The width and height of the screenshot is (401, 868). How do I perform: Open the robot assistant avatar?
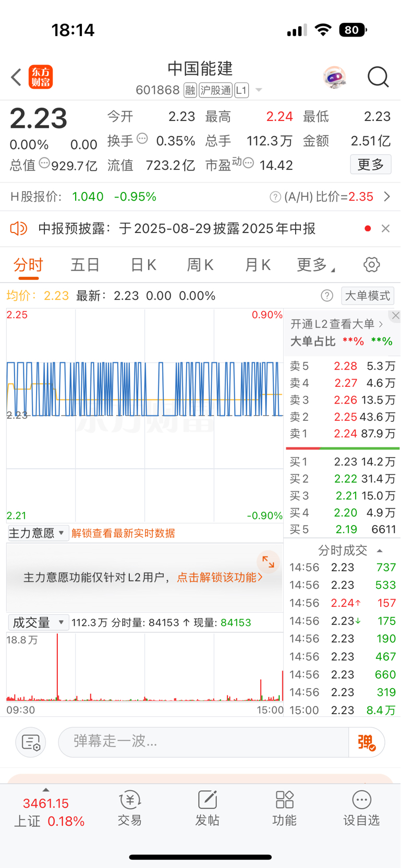click(x=334, y=77)
